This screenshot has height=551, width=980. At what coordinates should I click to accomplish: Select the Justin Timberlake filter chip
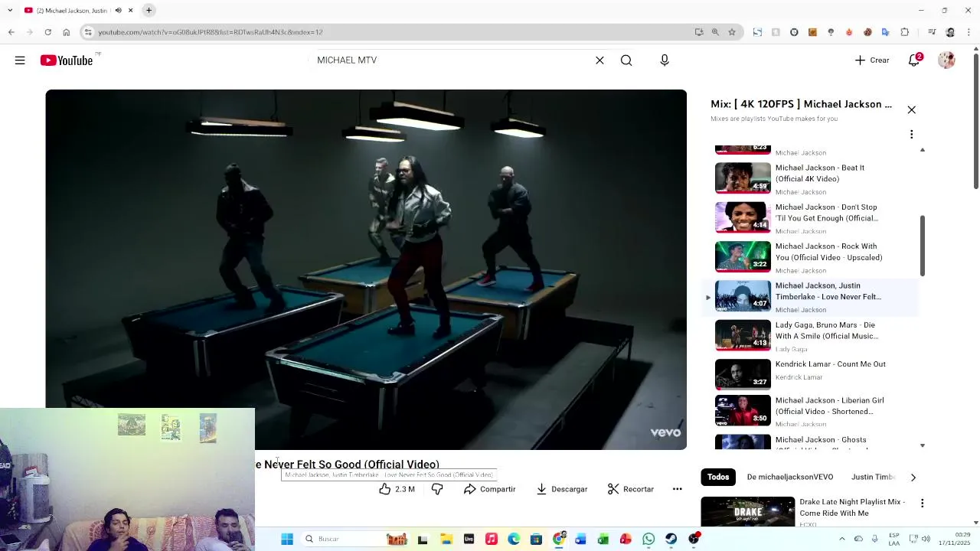(x=873, y=477)
